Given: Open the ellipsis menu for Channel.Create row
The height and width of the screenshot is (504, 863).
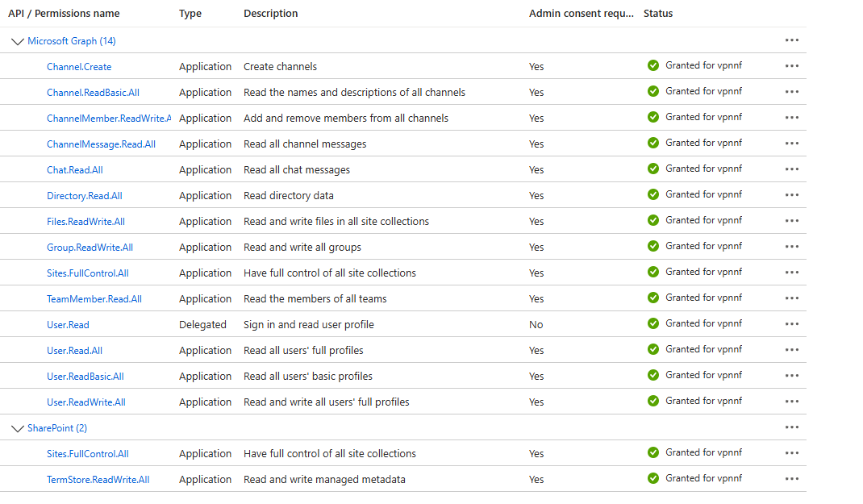Looking at the screenshot, I should (791, 66).
